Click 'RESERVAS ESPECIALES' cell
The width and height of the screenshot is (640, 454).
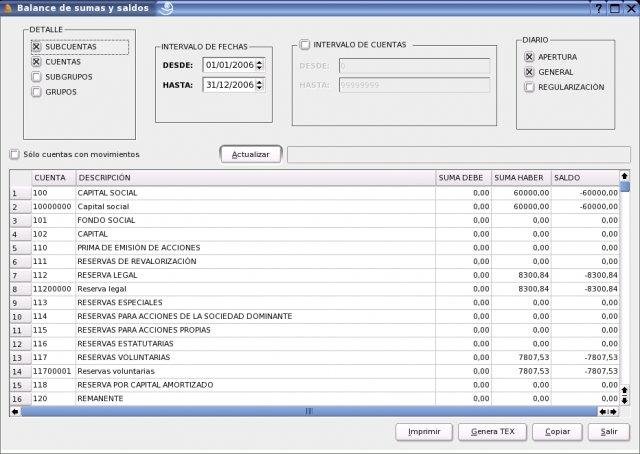click(x=256, y=303)
